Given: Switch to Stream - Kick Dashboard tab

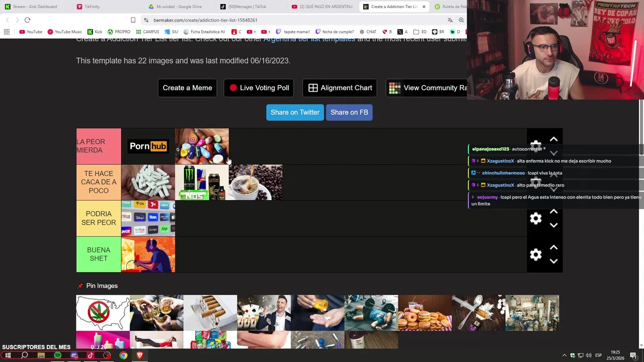Looking at the screenshot, I should pos(34,7).
